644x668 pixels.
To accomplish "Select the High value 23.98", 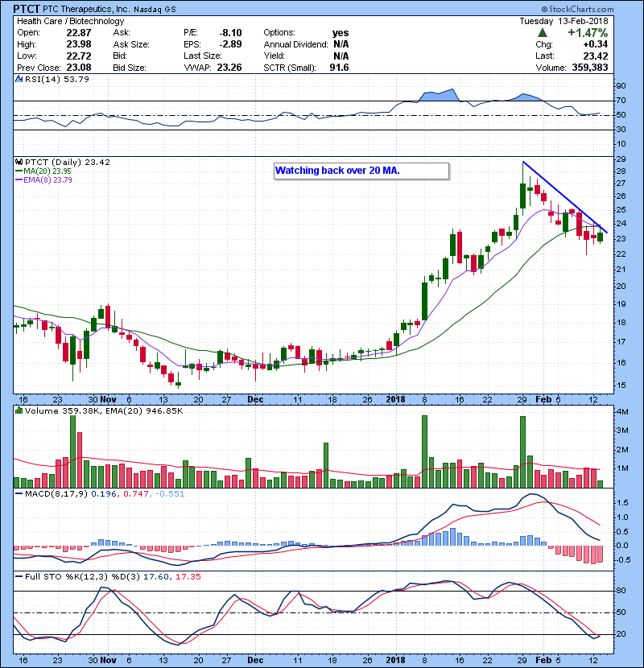I will 79,44.
